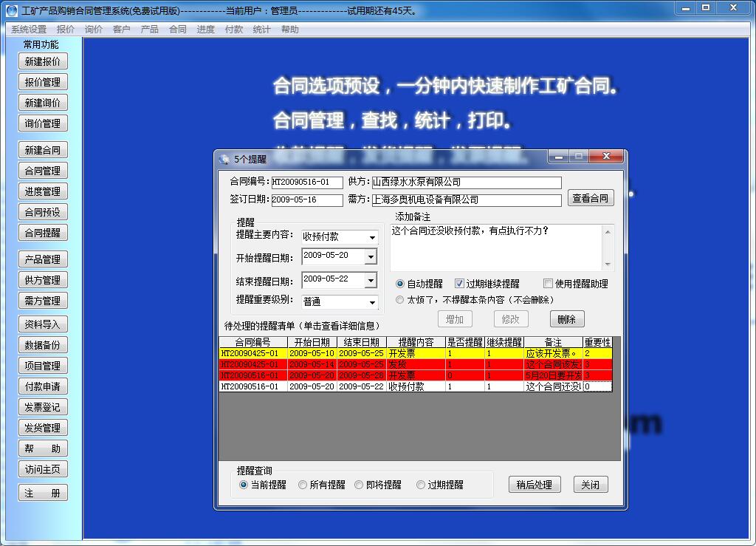
Task: Open 项目管理 from the sidebar
Action: coord(43,366)
